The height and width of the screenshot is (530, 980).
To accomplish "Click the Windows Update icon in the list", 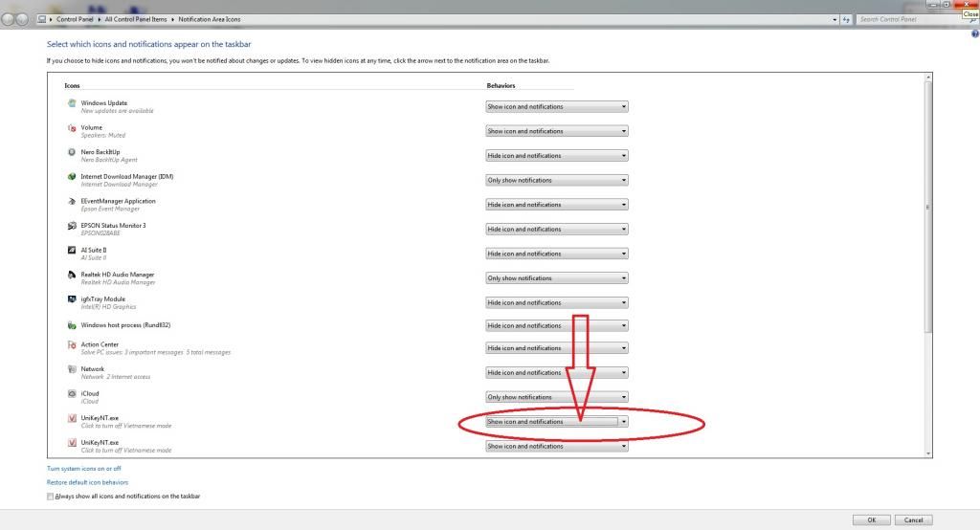I will 72,103.
